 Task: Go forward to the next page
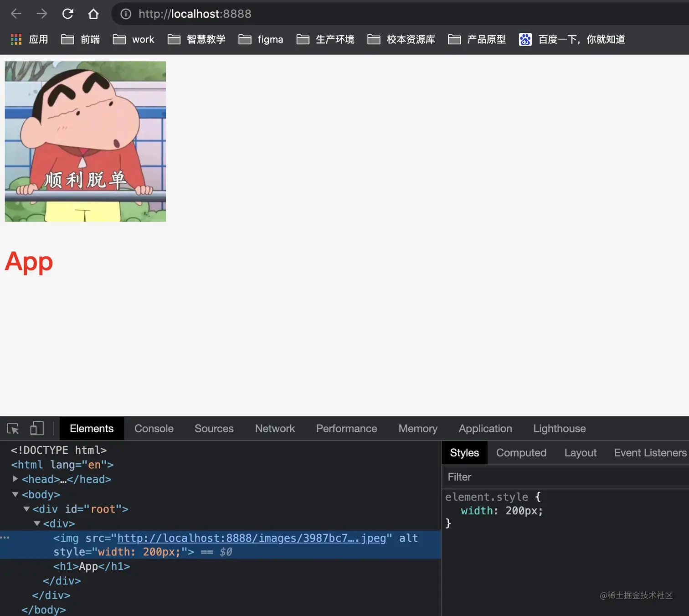pos(42,14)
